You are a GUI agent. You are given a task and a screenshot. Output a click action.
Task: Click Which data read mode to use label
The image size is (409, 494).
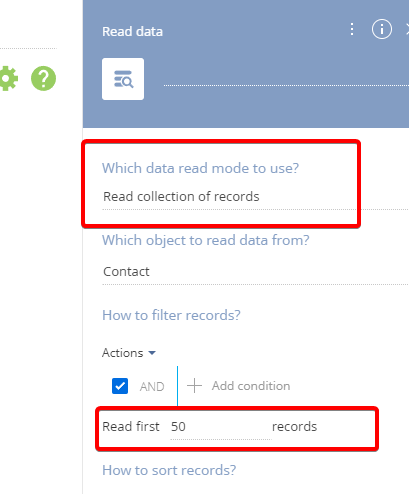[200, 168]
